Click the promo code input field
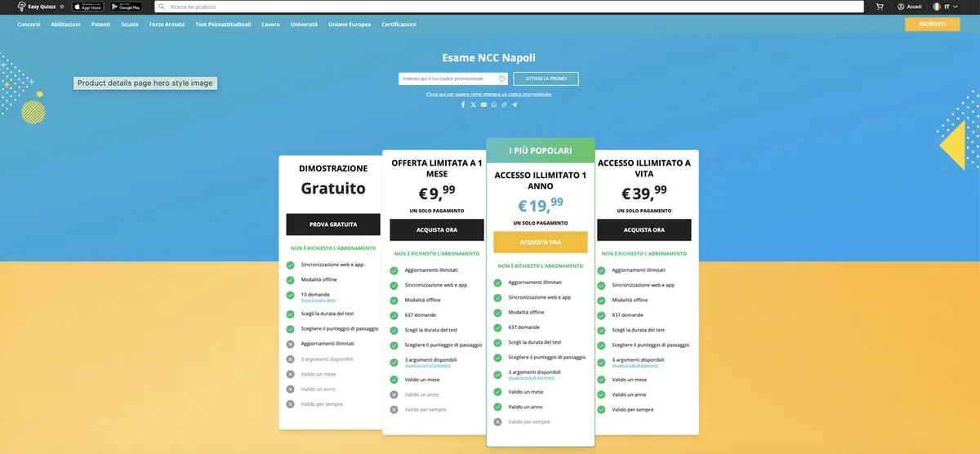 [448, 78]
